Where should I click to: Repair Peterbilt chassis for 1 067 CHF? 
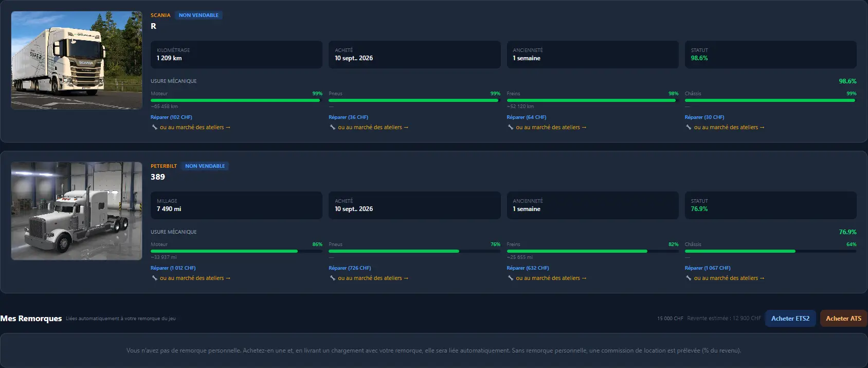pyautogui.click(x=707, y=268)
